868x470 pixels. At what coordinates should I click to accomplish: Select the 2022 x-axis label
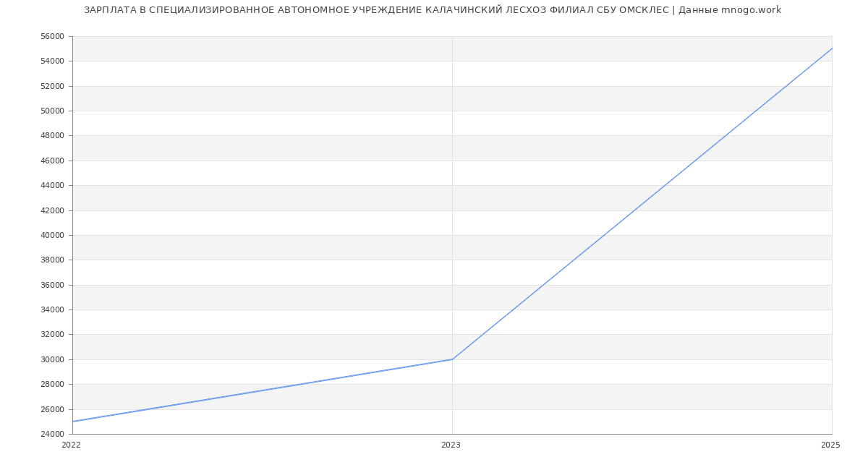72,445
